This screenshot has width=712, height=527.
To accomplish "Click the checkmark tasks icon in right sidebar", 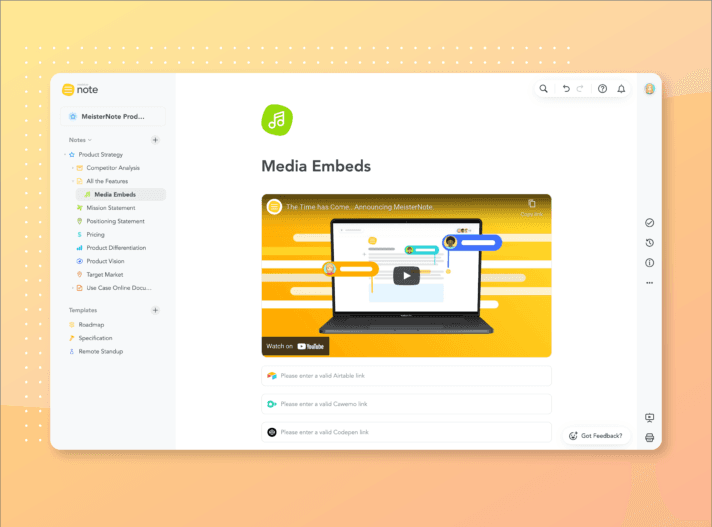I will 649,223.
